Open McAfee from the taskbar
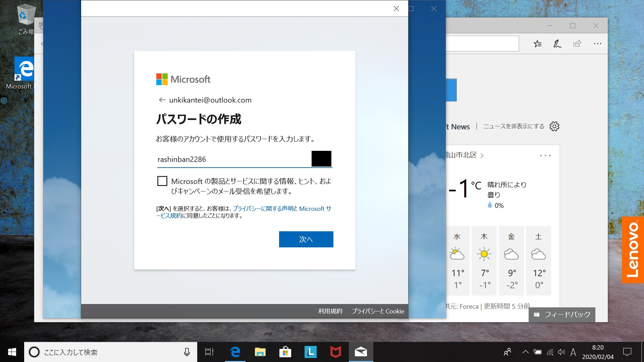The width and height of the screenshot is (644, 362). [335, 352]
